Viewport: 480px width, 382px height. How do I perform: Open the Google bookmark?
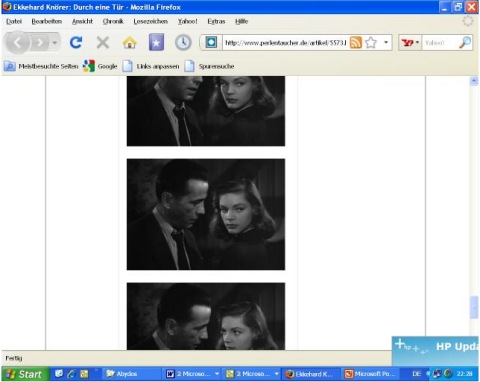coord(100,66)
